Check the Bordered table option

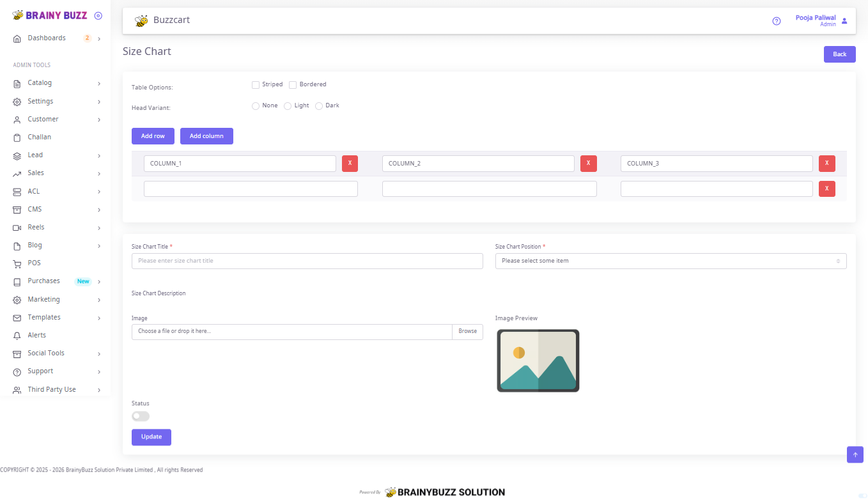[293, 84]
